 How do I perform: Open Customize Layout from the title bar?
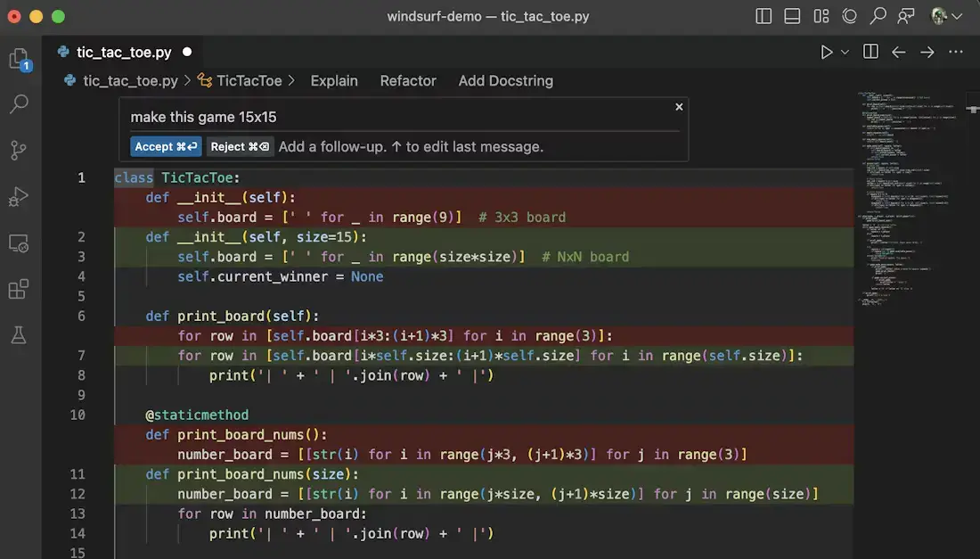point(821,15)
